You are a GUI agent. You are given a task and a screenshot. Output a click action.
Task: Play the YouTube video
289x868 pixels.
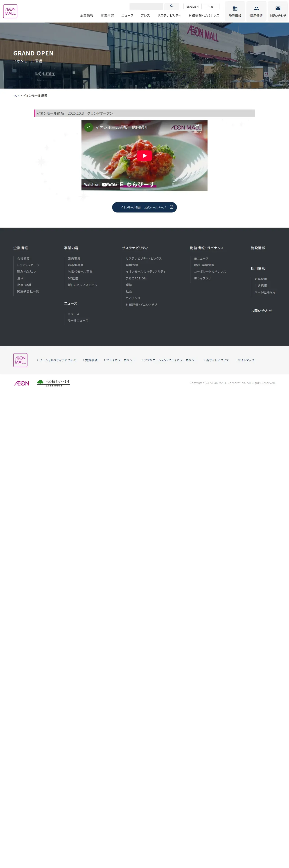144,156
